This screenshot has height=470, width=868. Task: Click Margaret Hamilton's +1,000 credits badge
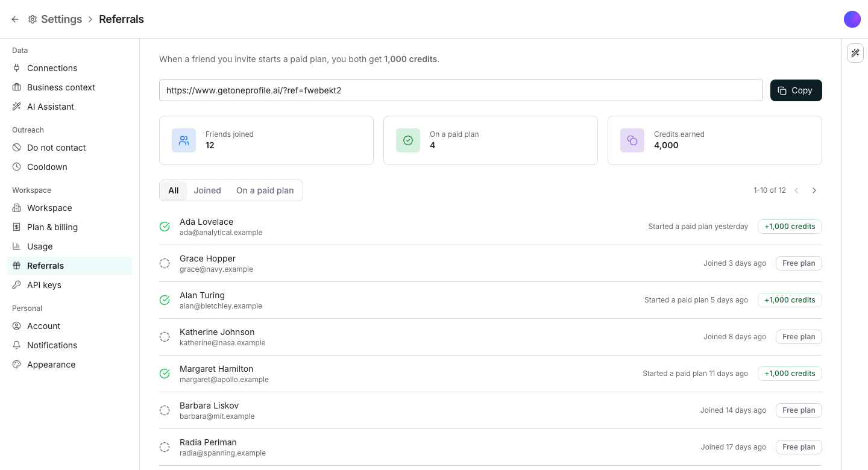[790, 374]
